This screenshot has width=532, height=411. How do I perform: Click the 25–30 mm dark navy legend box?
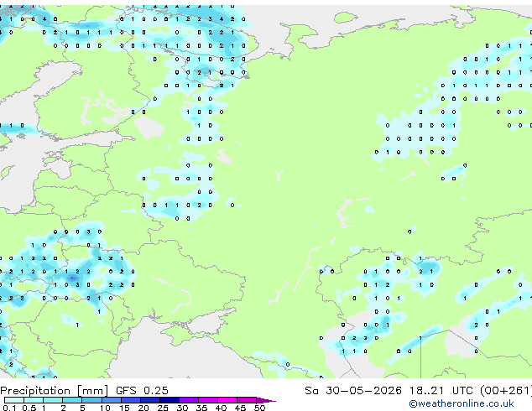tap(170, 400)
